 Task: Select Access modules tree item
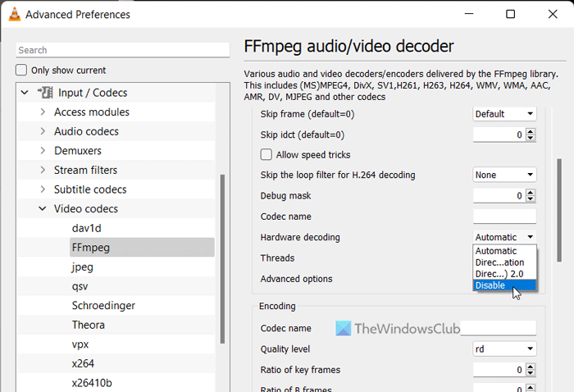click(92, 112)
